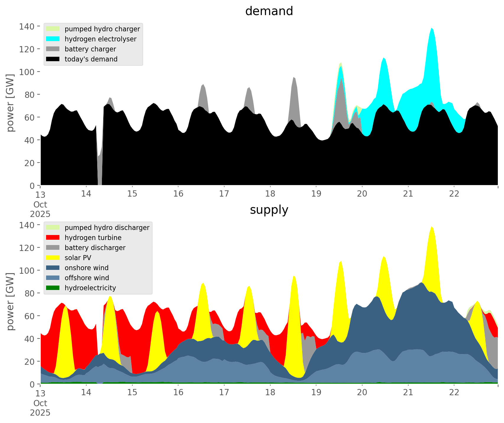The height and width of the screenshot is (423, 504).
Task: Click the red hydrogen turbine legend swatch
Action: click(53, 238)
